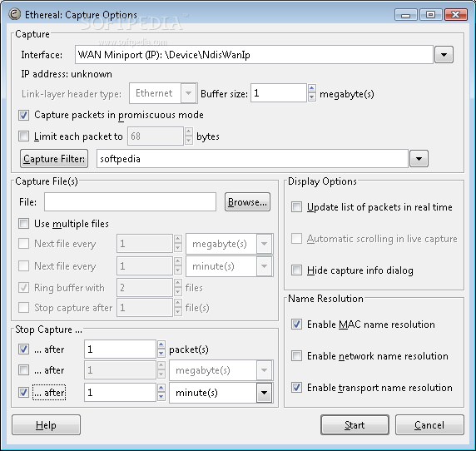Viewport: 476px width, 451px height.
Task: Click the Buffer size value field
Action: [279, 93]
